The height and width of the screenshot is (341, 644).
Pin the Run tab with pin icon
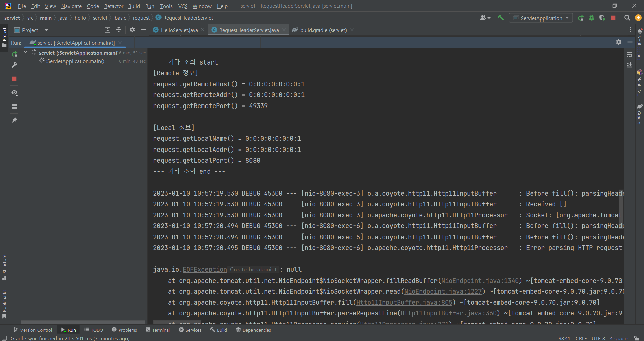14,120
